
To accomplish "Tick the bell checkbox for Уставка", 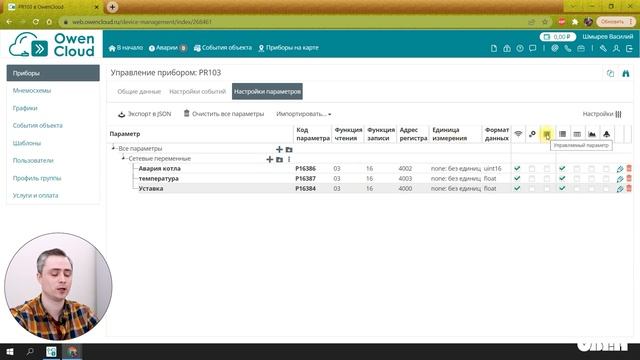I will point(606,189).
